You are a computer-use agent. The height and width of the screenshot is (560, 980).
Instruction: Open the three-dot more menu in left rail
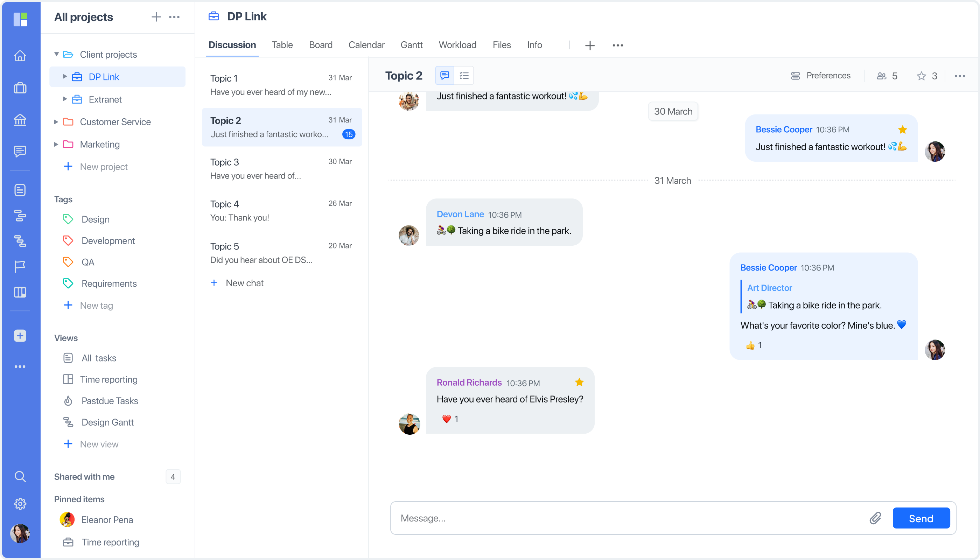20,366
